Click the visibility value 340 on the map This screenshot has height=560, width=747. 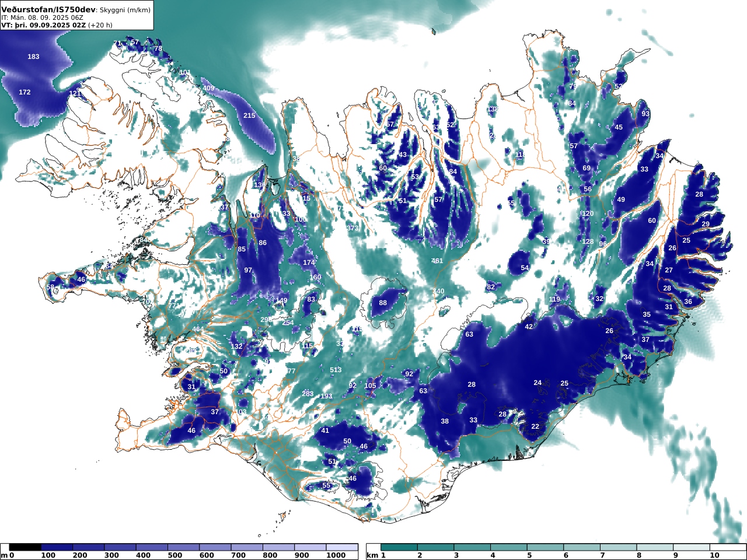[x=438, y=291]
